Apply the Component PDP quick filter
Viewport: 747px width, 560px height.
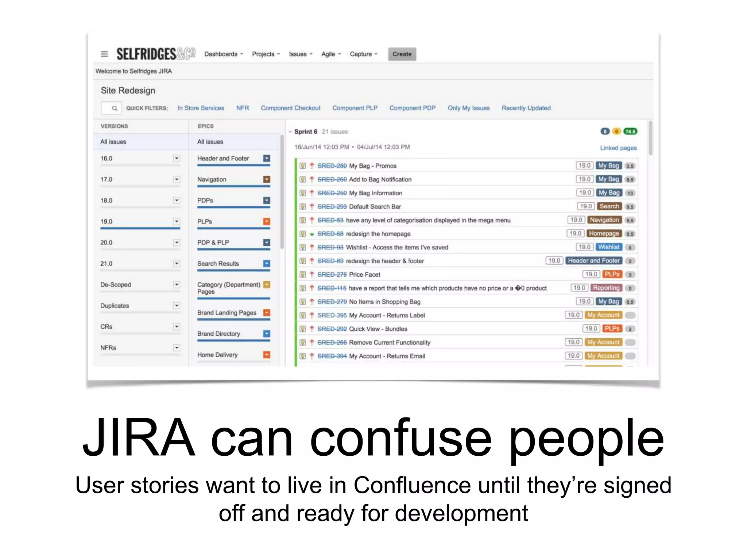413,108
